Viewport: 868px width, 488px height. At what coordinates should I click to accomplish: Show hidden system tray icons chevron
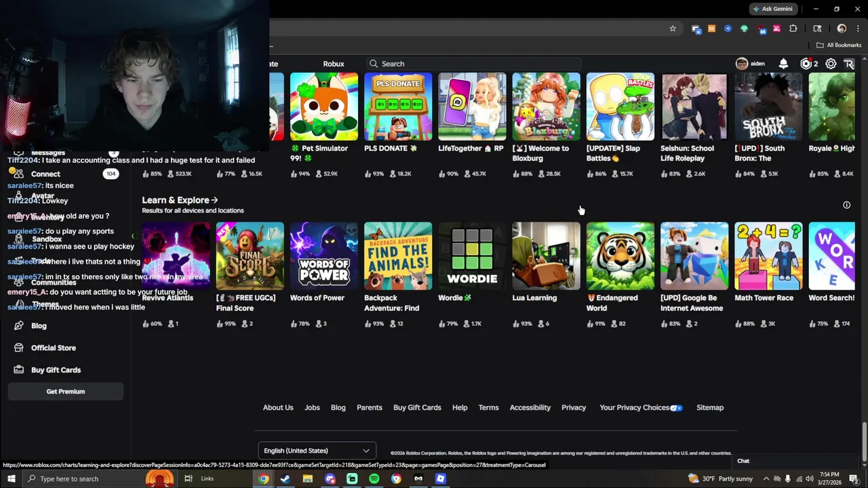[766, 479]
